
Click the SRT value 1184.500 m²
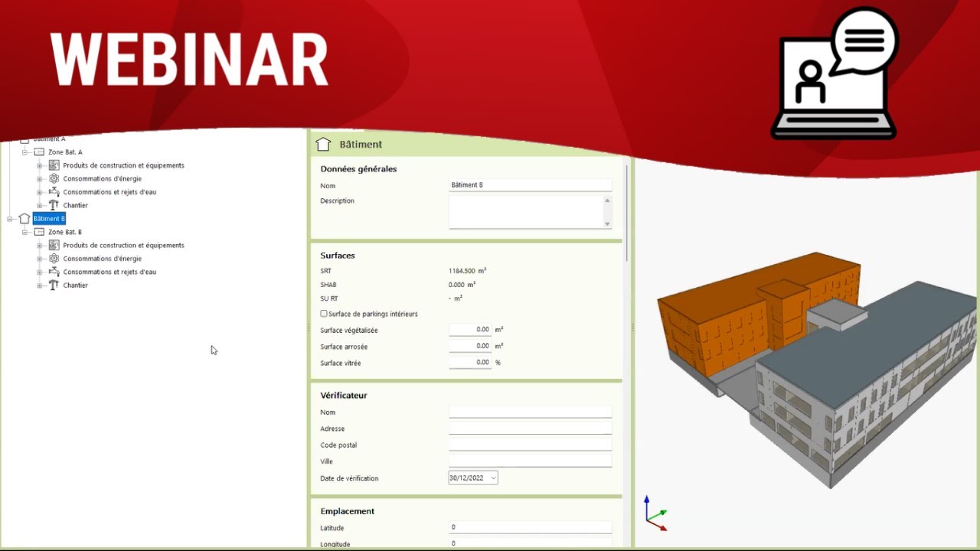(x=467, y=271)
